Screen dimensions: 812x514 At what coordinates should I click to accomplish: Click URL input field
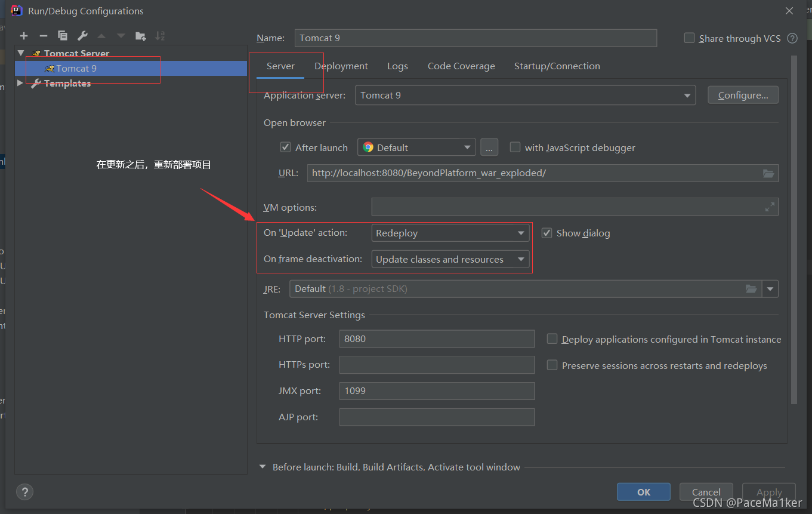543,173
